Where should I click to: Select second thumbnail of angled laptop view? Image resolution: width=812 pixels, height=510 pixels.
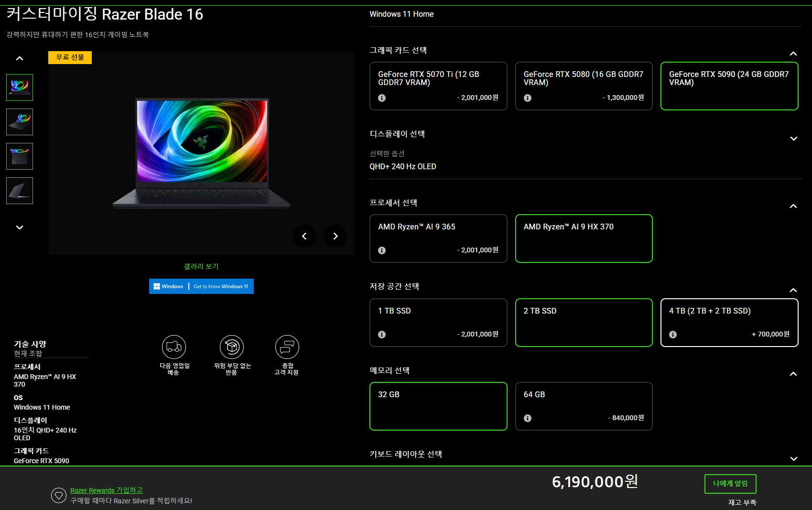click(20, 122)
